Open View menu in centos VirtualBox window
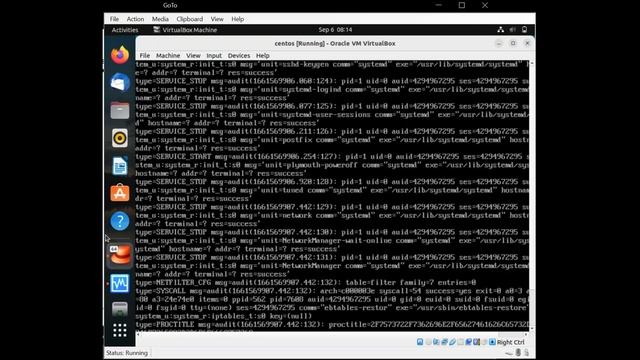The height and width of the screenshot is (360, 640). click(193, 56)
